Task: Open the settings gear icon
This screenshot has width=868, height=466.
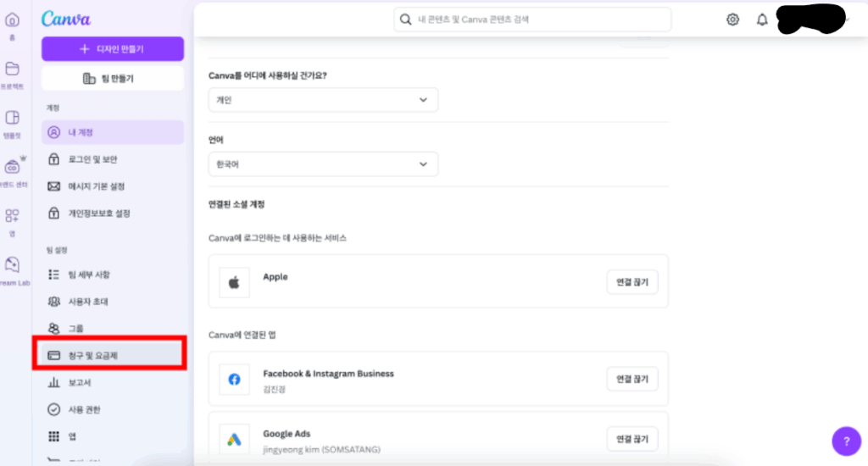Action: pos(732,20)
